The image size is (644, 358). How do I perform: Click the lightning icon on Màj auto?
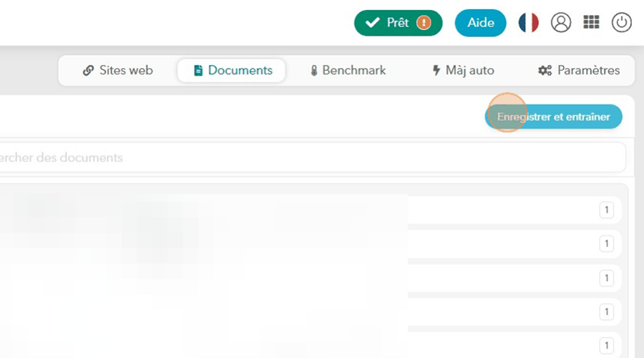coord(436,71)
